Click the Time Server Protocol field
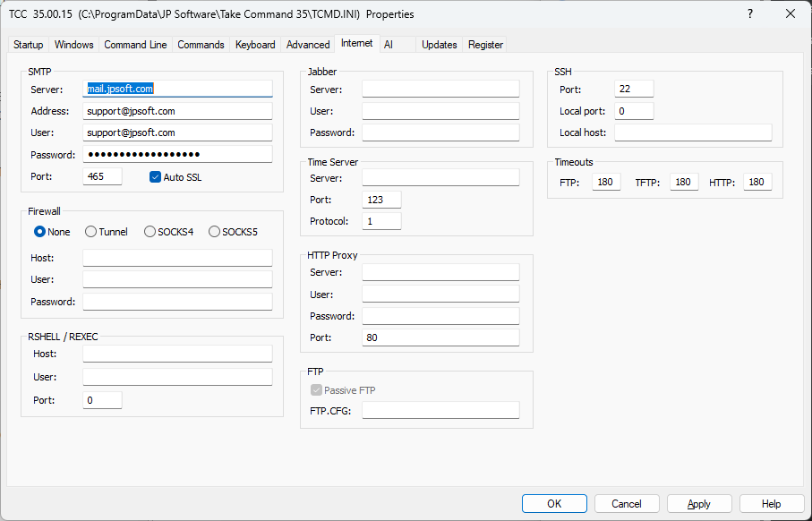Image resolution: width=812 pixels, height=521 pixels. tap(381, 221)
